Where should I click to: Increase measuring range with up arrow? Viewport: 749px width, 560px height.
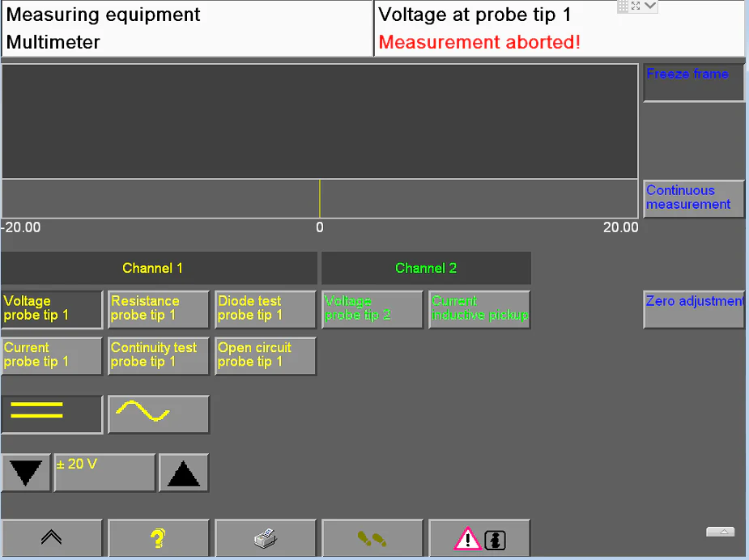[x=184, y=473]
